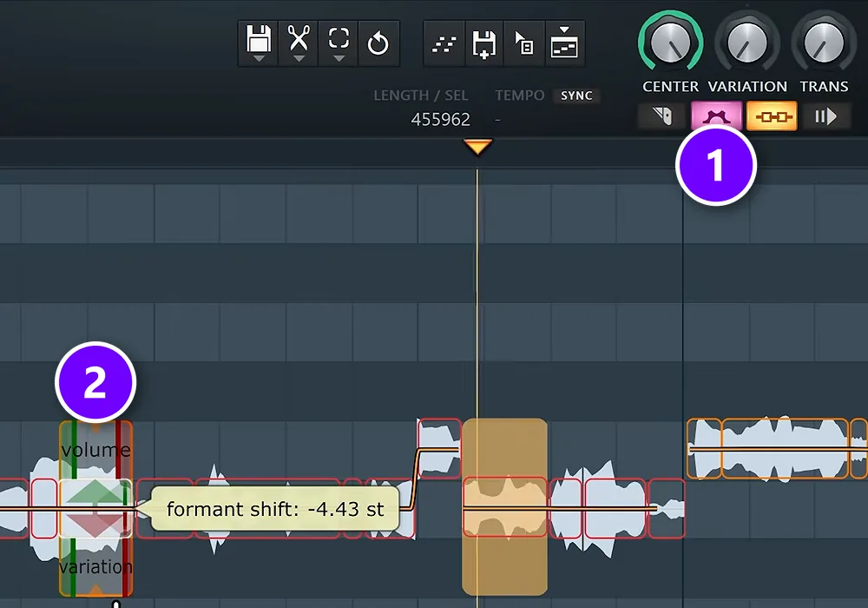Click the select-region brackets icon
Image resolution: width=868 pixels, height=608 pixels.
tap(339, 38)
